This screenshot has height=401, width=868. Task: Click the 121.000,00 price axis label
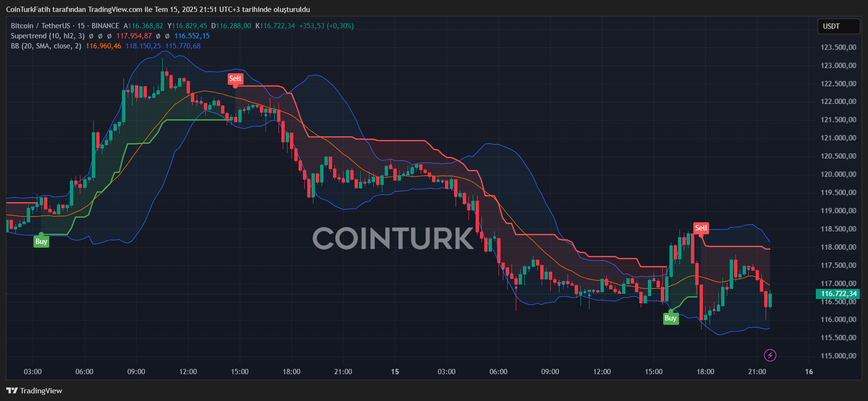point(838,138)
